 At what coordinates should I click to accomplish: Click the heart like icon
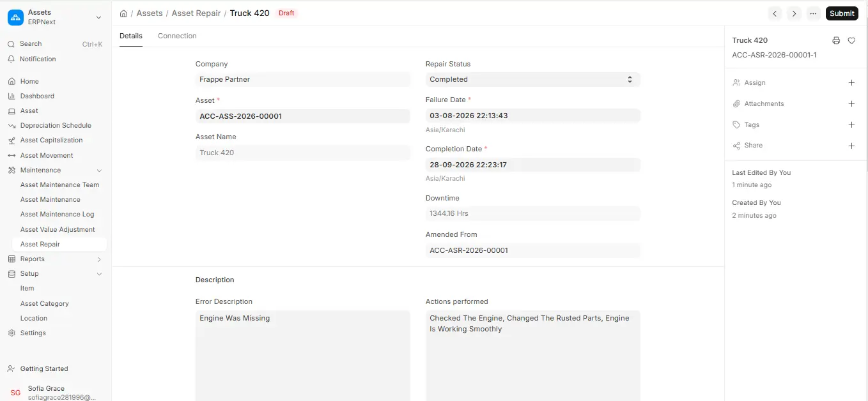click(x=851, y=40)
